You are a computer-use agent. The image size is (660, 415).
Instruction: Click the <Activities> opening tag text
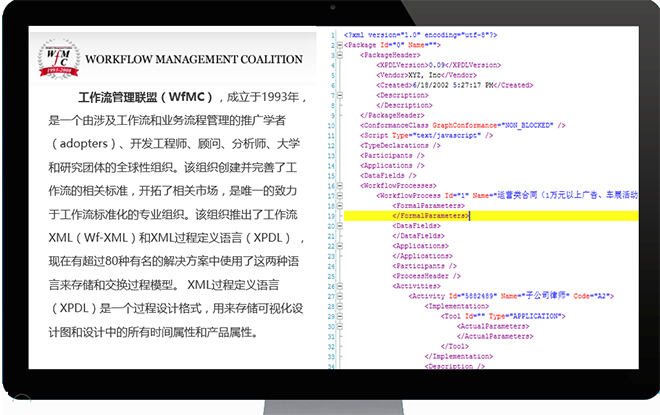click(x=416, y=286)
